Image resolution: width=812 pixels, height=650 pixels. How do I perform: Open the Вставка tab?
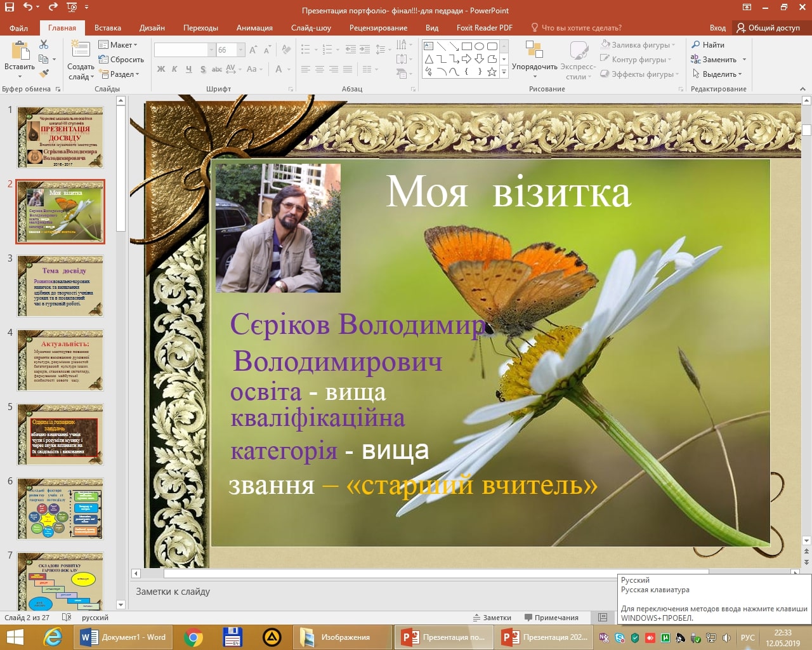(108, 28)
